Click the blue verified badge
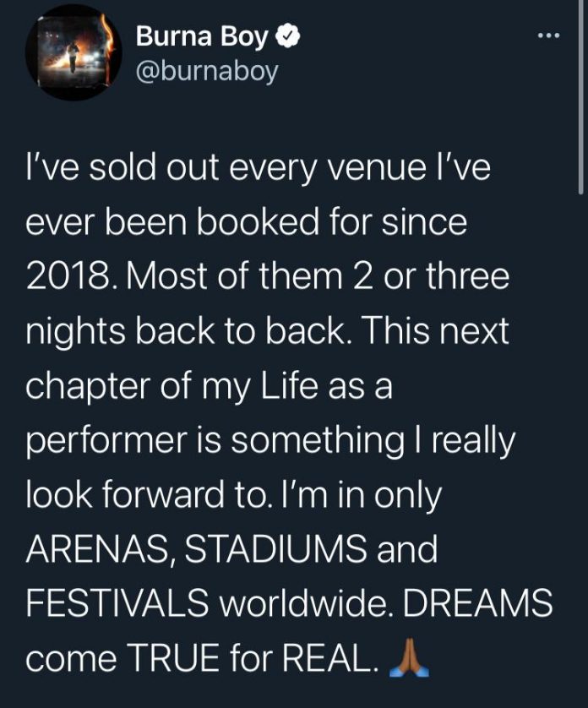Viewport: 588px width, 708px height. (286, 38)
